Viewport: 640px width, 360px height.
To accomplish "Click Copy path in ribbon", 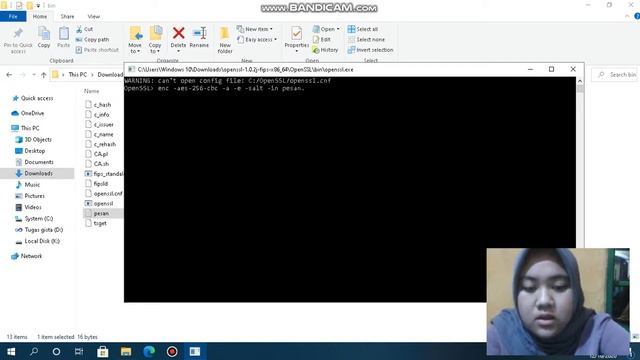I will 92,40.
